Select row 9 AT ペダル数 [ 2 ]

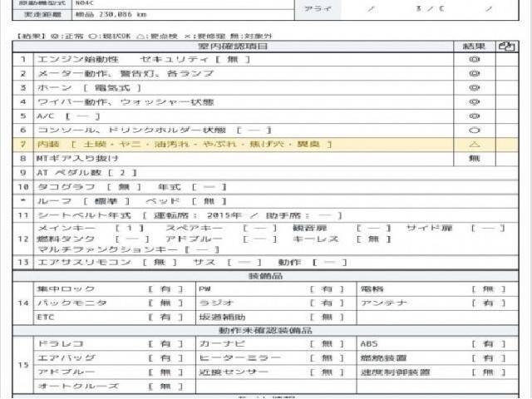[x=86, y=173]
